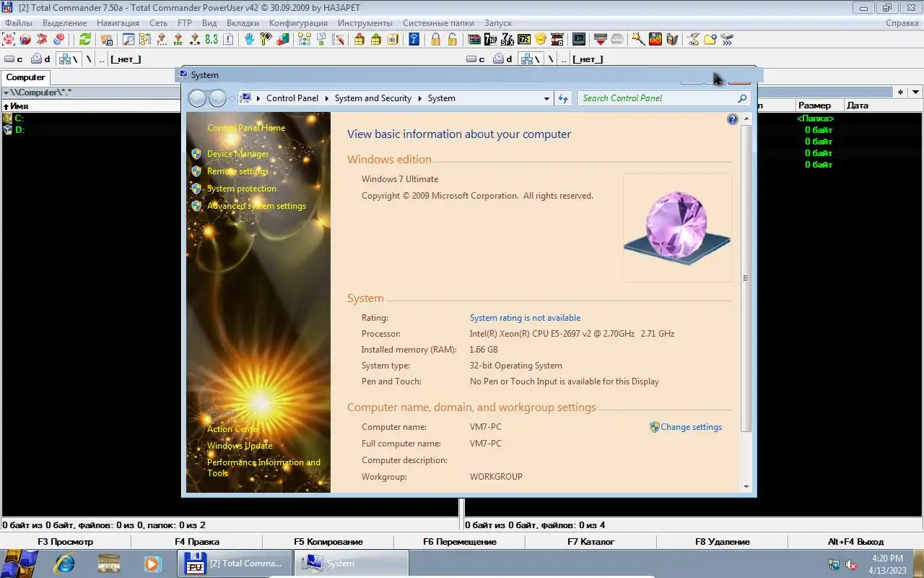The image size is (924, 578).
Task: Open Advanced system settings link
Action: click(256, 206)
